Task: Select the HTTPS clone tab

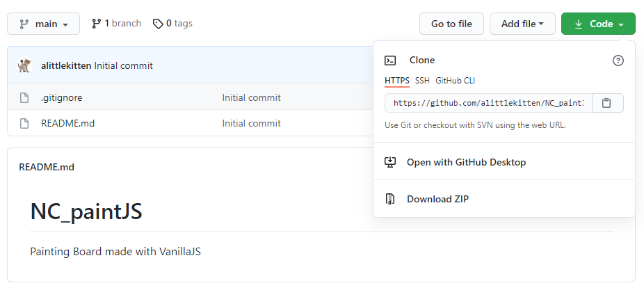Action: (x=396, y=81)
